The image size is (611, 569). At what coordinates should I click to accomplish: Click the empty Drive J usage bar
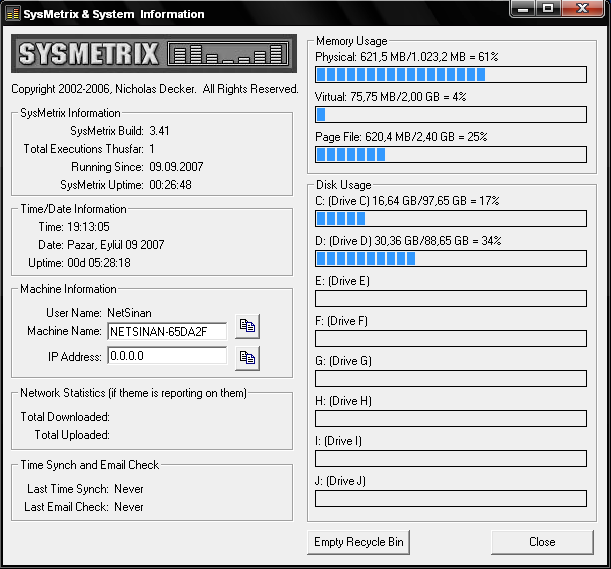(x=450, y=498)
